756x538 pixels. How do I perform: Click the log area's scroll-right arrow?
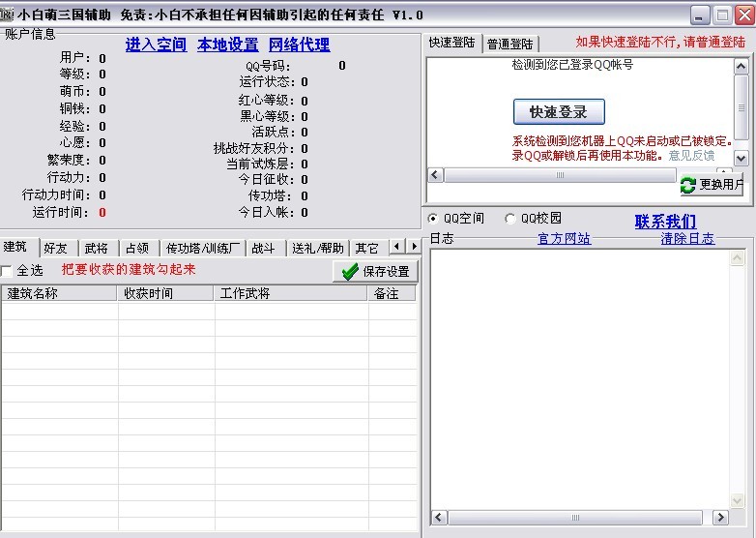click(x=721, y=518)
